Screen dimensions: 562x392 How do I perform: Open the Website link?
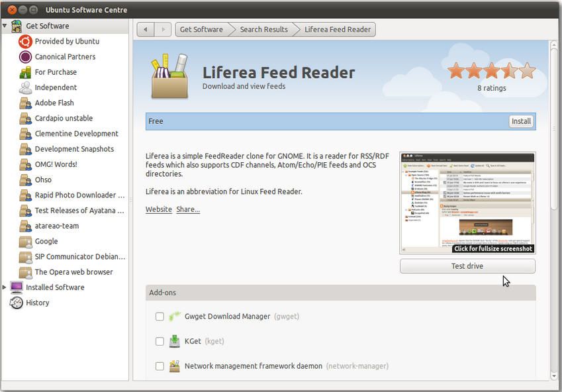159,209
